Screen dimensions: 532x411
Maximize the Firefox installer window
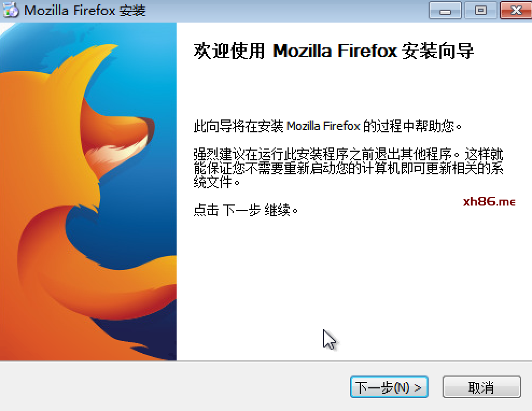[480, 11]
